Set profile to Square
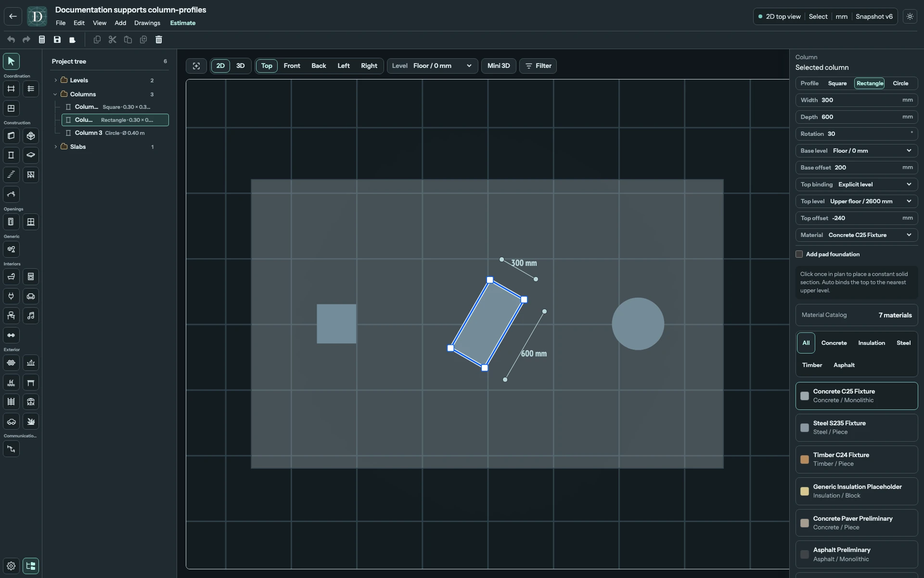 click(x=837, y=83)
